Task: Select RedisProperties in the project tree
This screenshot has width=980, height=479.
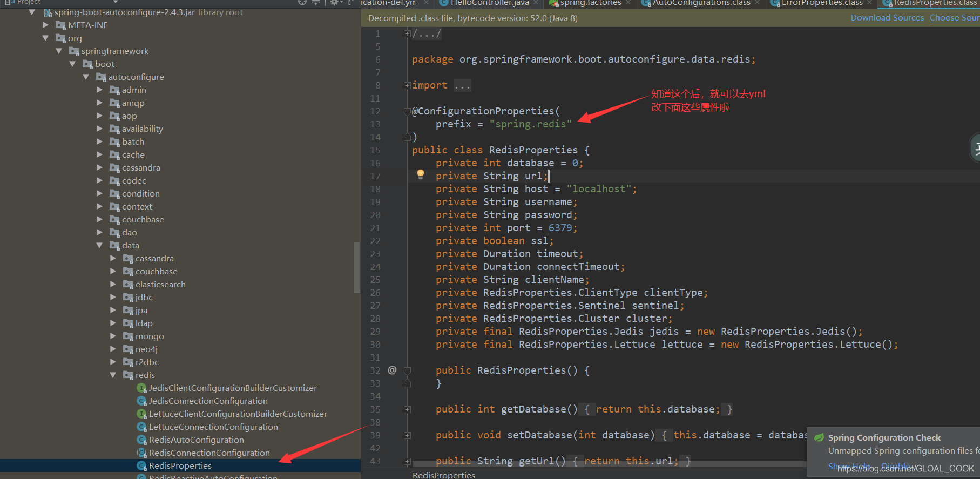Action: 180,465
